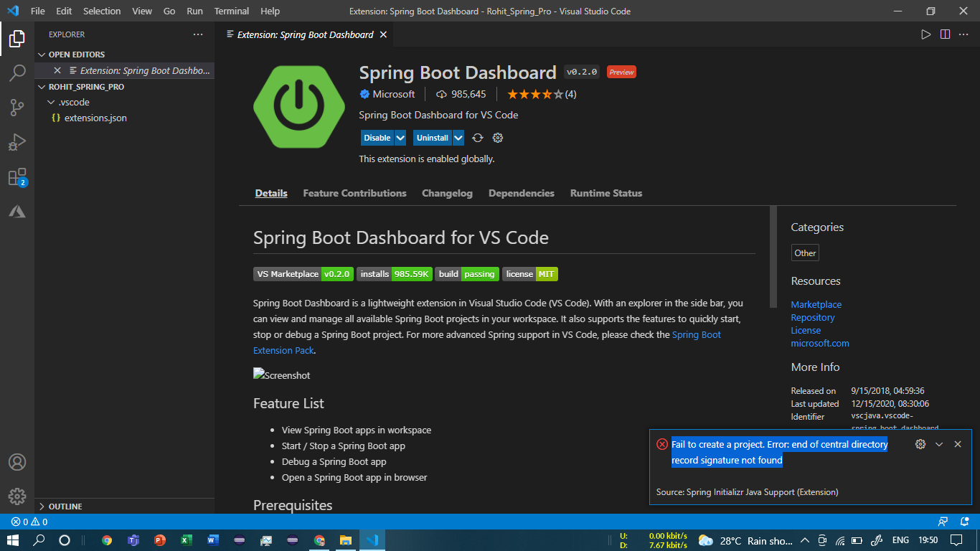This screenshot has height=551, width=980.
Task: Close the Extension: Spring Boot Dashboard tab
Action: coord(383,34)
